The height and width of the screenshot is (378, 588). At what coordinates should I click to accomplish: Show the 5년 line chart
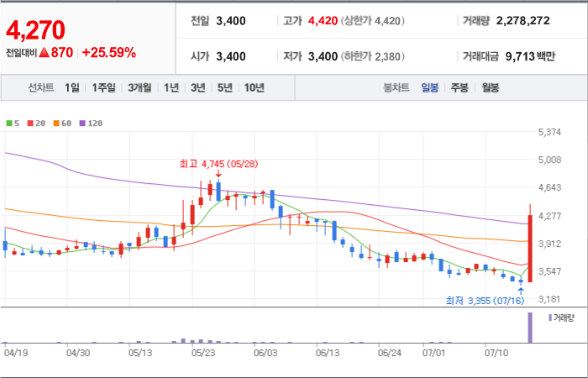pos(225,88)
